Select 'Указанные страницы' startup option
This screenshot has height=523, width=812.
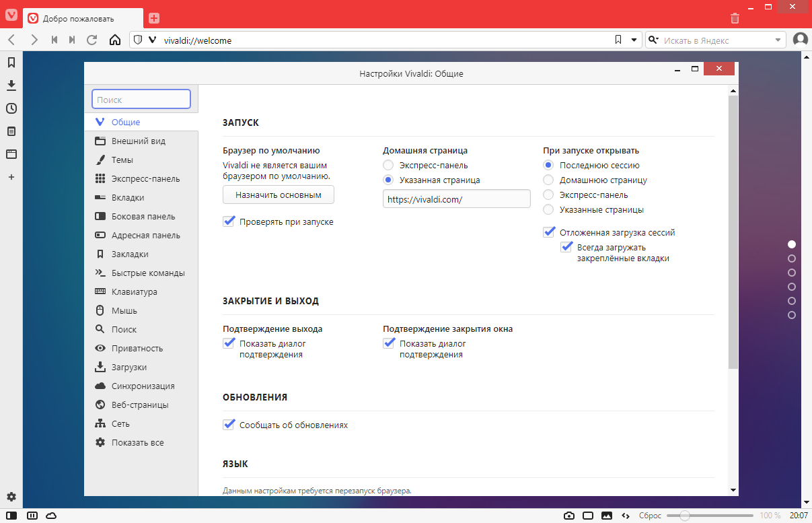(x=548, y=210)
